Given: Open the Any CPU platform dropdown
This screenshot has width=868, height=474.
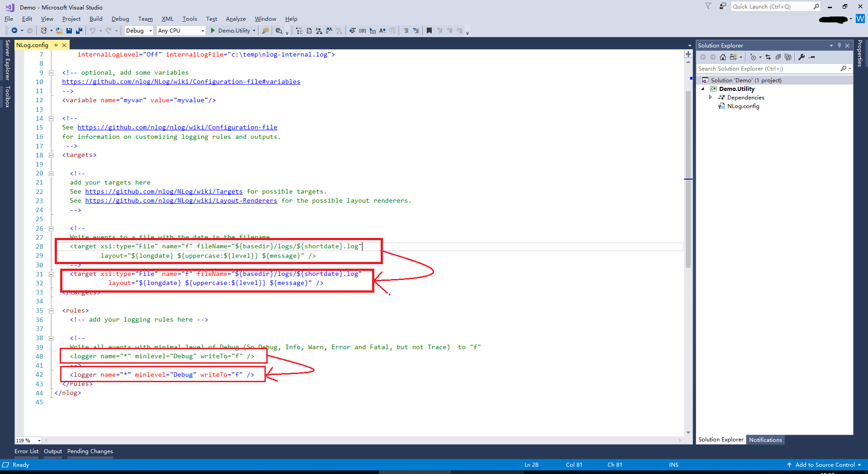Looking at the screenshot, I should click(202, 31).
